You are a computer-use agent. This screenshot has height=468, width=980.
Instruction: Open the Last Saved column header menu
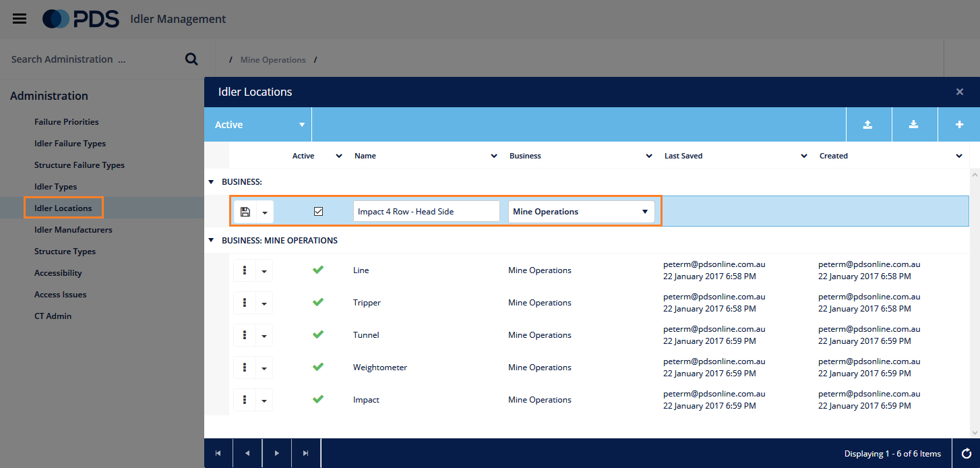tap(804, 156)
